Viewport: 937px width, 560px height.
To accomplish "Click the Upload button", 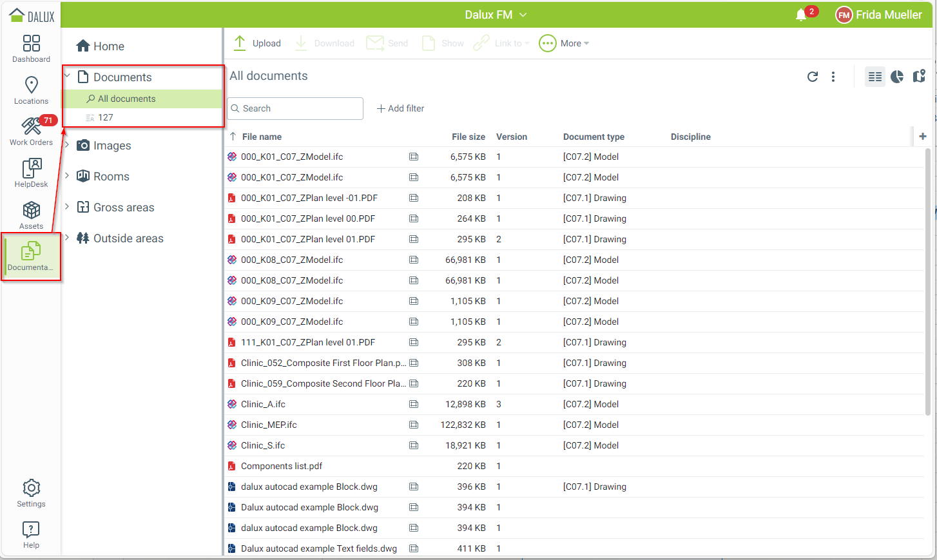I will 257,43.
